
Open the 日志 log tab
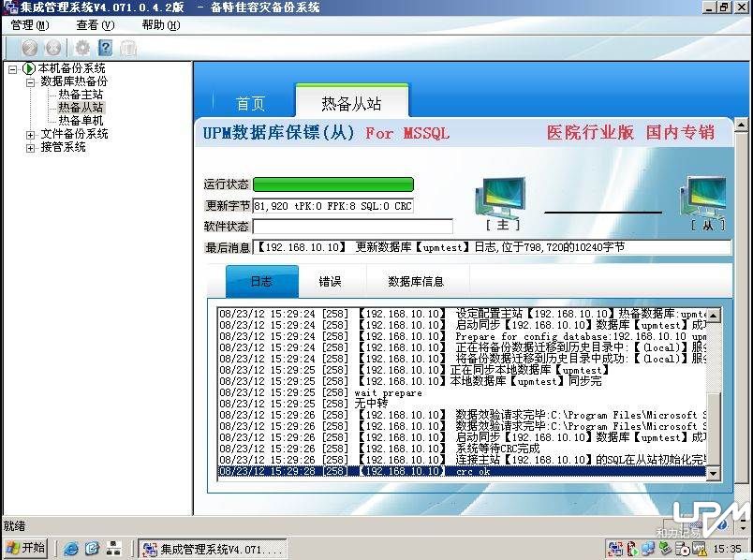pos(261,282)
